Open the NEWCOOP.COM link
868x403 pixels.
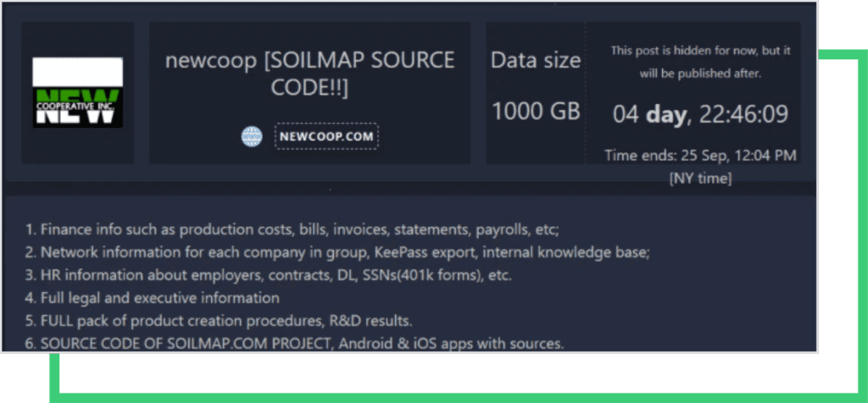pos(326,136)
